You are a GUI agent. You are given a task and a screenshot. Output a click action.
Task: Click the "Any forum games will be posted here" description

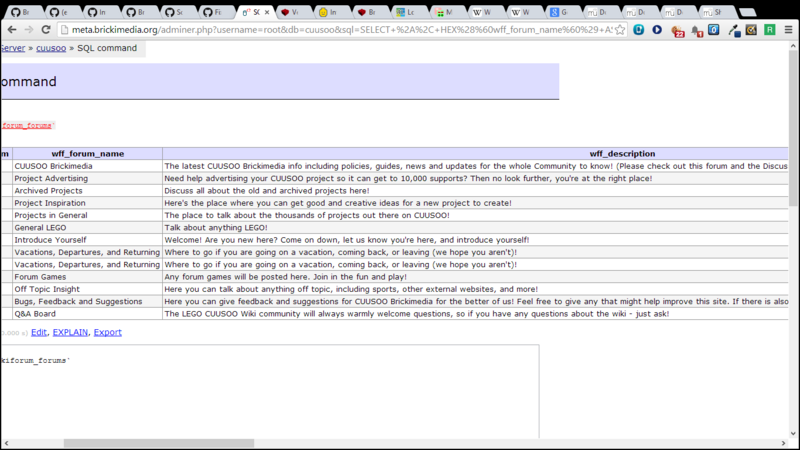pos(286,277)
